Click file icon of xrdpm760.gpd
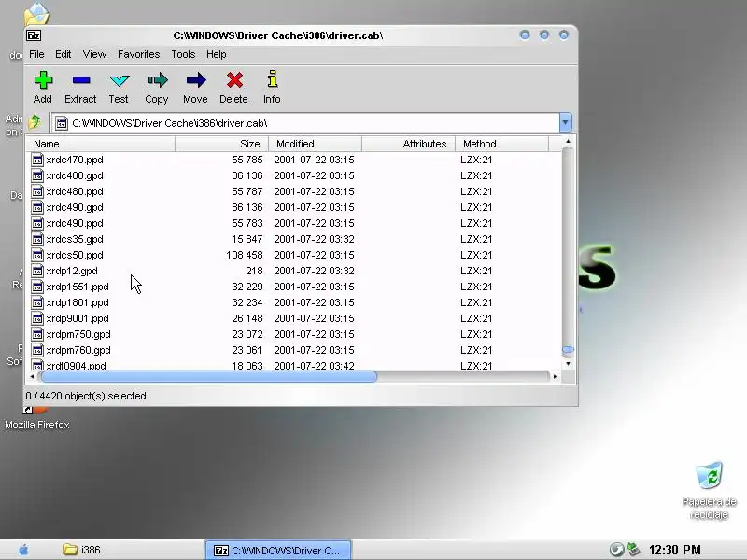 click(x=37, y=350)
